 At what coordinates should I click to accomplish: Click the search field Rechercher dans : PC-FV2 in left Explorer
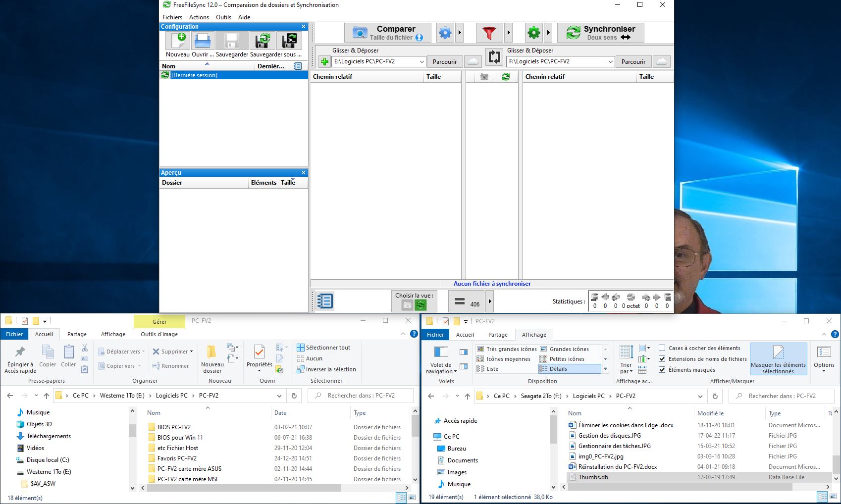pyautogui.click(x=361, y=396)
